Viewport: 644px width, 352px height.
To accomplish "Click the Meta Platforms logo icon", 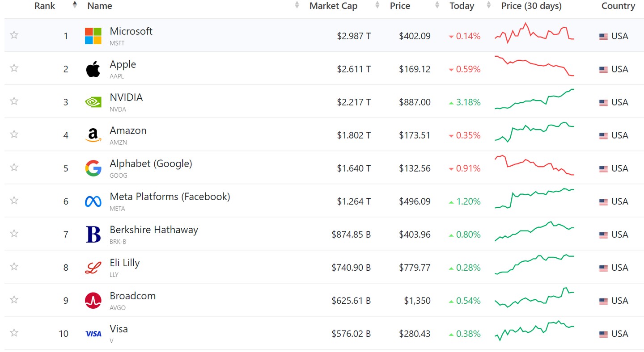I will 93,201.
